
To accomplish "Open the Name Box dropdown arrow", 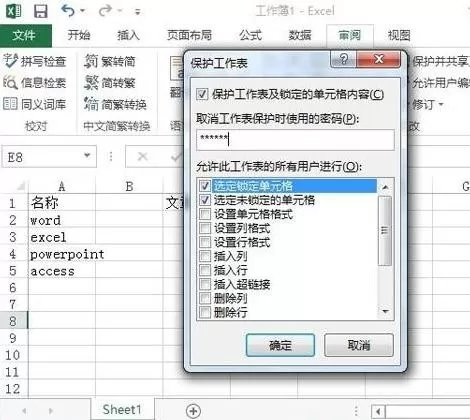I will click(87, 155).
